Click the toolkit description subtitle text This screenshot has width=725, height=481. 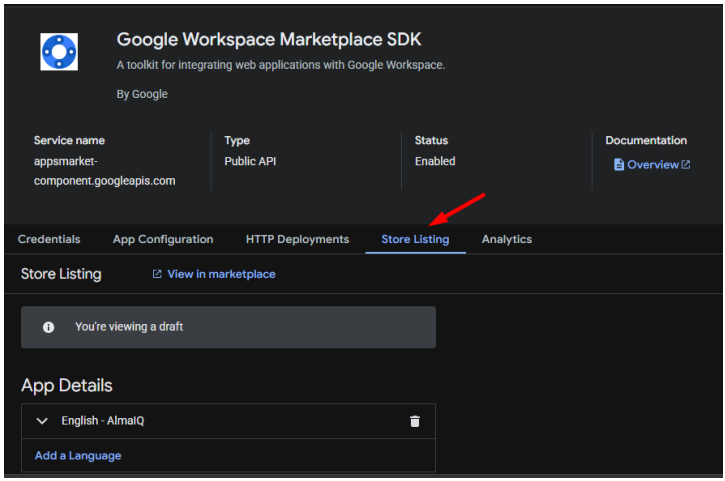click(281, 65)
